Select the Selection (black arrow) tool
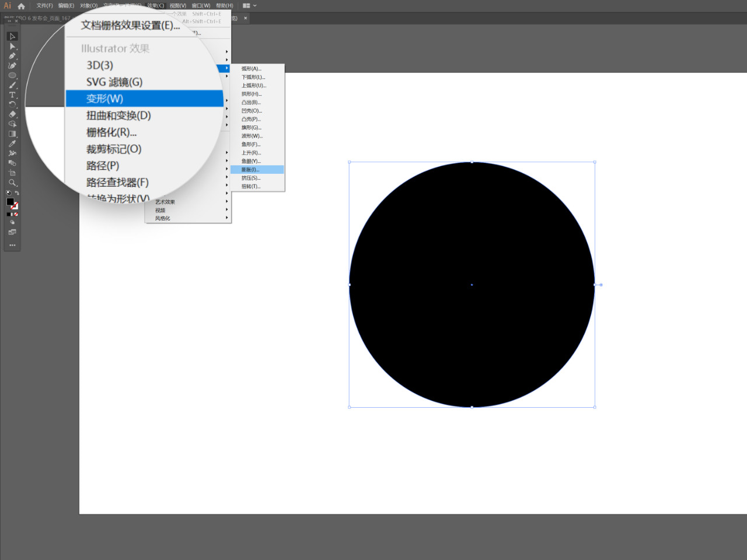Screen dimensions: 747x560 12,36
